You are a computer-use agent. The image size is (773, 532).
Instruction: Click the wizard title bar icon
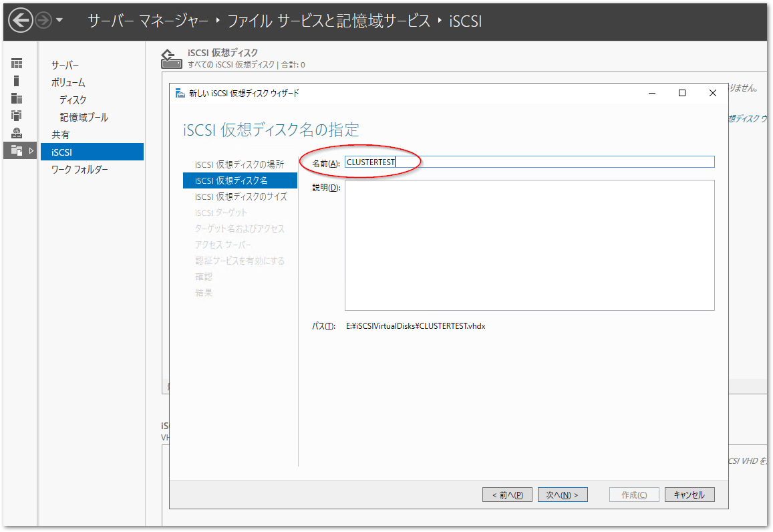click(x=180, y=93)
